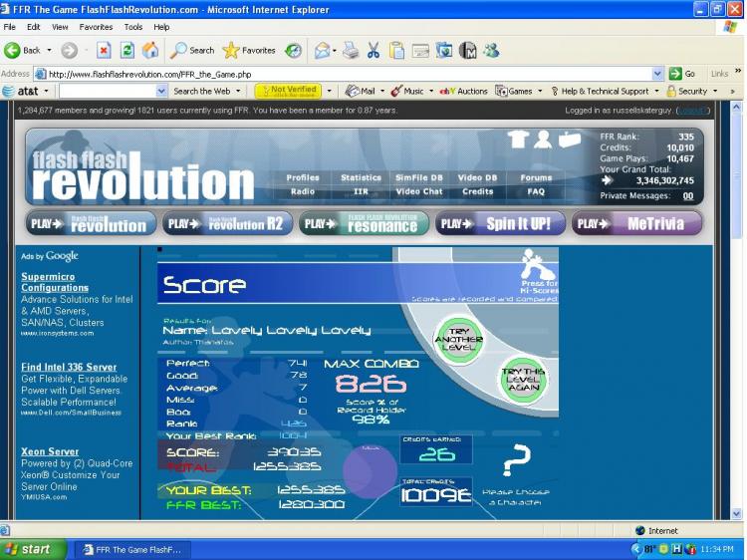Click the Private Messages 00 count

click(688, 196)
